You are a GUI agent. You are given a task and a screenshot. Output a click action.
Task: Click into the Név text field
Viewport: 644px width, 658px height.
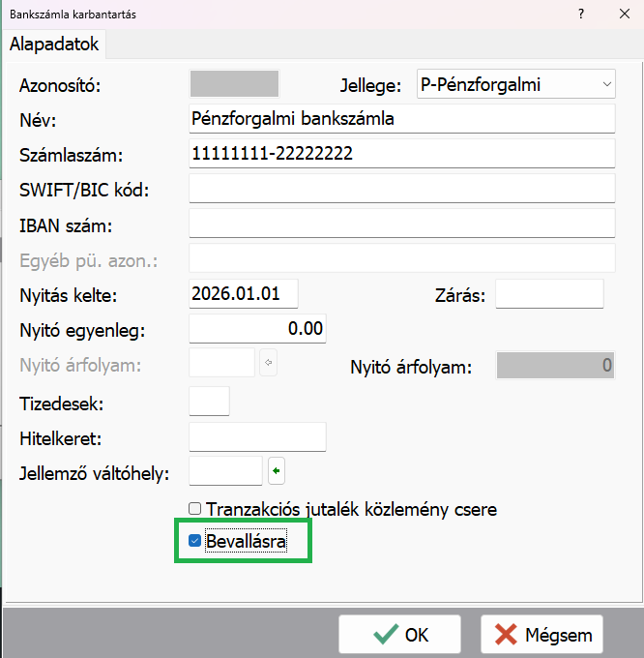tap(401, 119)
